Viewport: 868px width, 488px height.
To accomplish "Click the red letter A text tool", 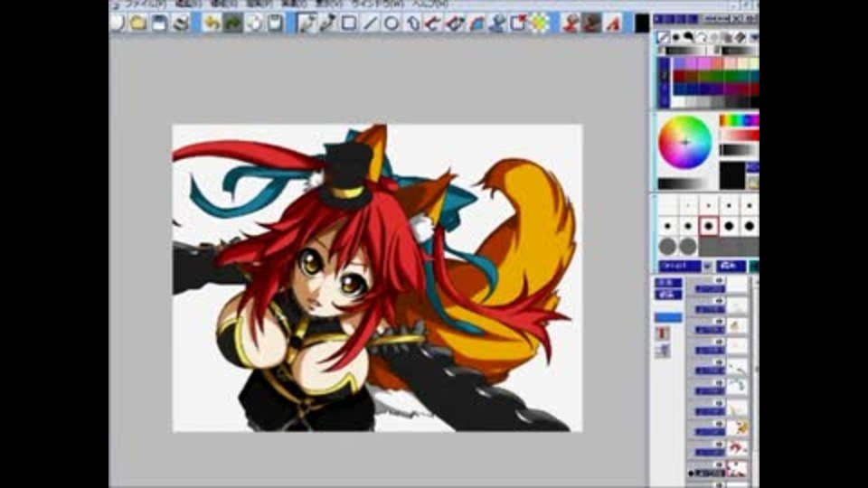I will (613, 23).
